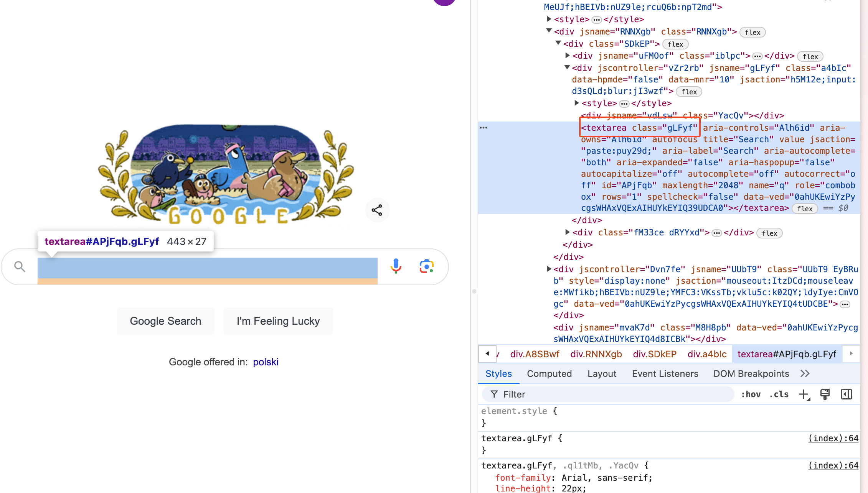Collapse the RNNXgb div node
This screenshot has height=493, width=868.
549,31
